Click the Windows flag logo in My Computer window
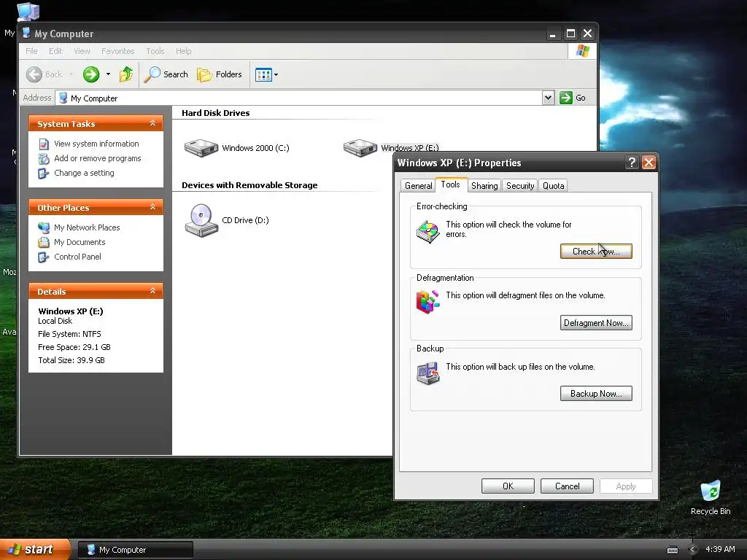The width and height of the screenshot is (747, 560). pyautogui.click(x=582, y=50)
